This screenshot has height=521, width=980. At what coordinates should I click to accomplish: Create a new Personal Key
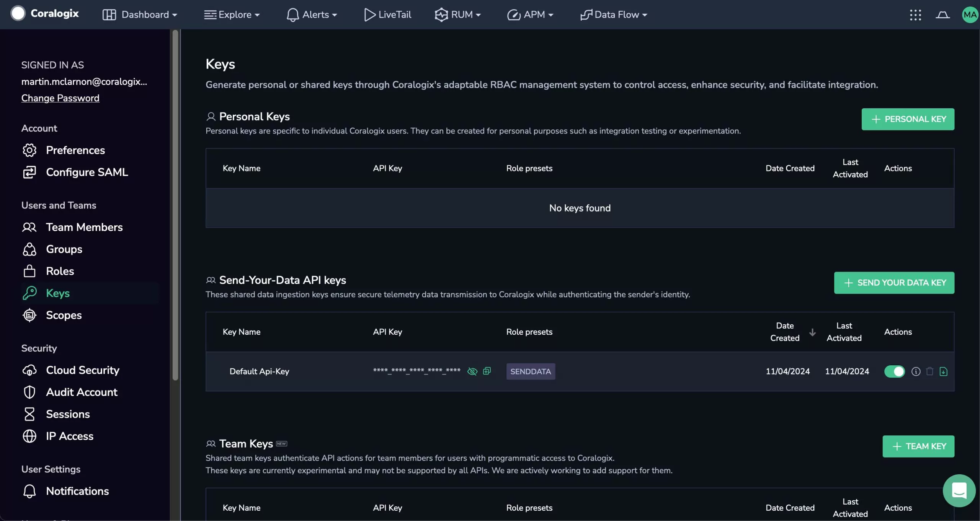tap(908, 119)
